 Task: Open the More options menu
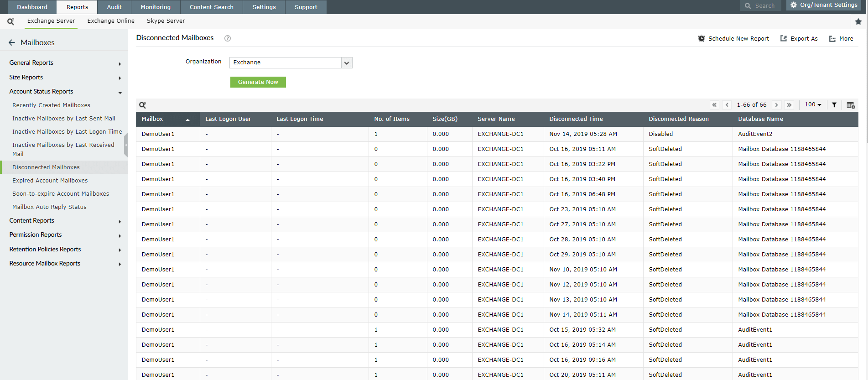(x=841, y=39)
